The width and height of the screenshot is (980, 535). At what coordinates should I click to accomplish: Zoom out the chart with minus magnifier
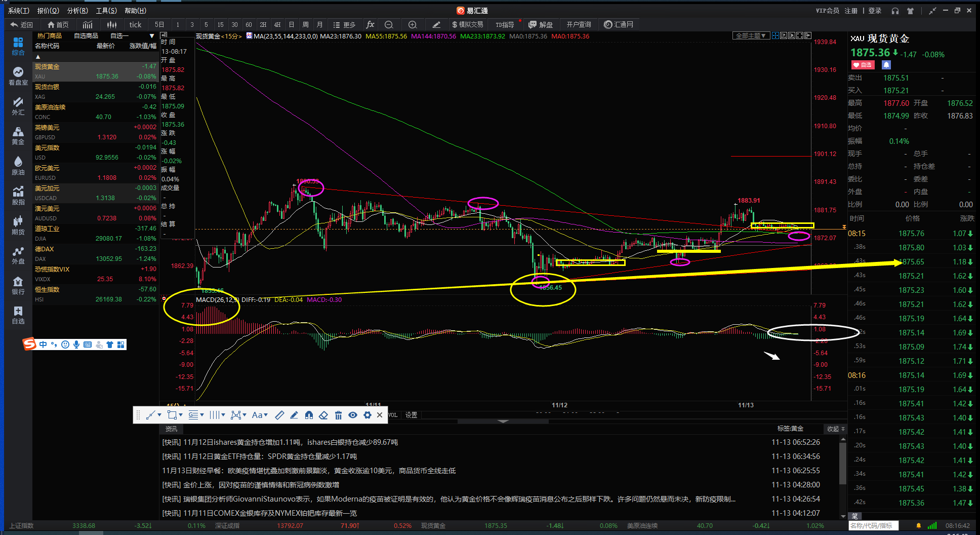(x=389, y=24)
